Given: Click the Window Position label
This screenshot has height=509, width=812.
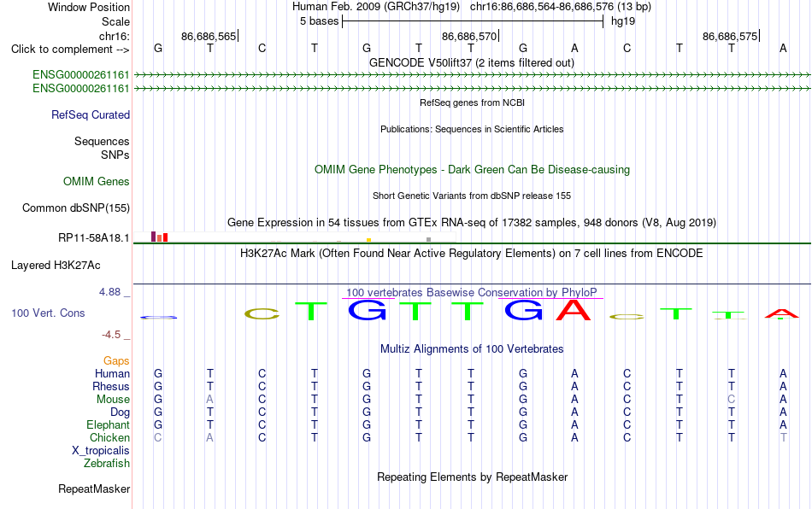Looking at the screenshot, I should (89, 7).
